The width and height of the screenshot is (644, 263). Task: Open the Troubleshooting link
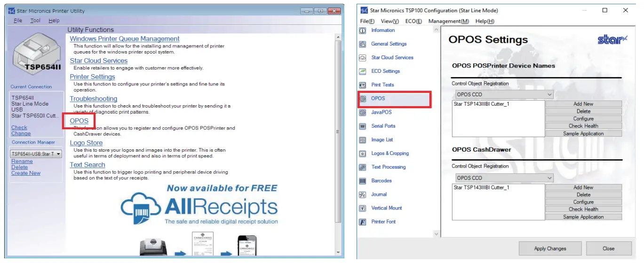tap(94, 99)
